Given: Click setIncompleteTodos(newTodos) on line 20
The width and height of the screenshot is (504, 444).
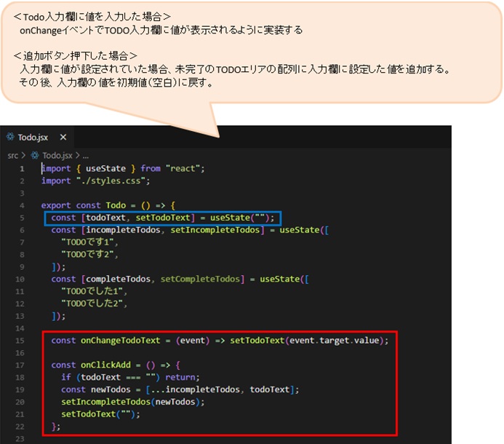Looking at the screenshot, I should tap(130, 403).
